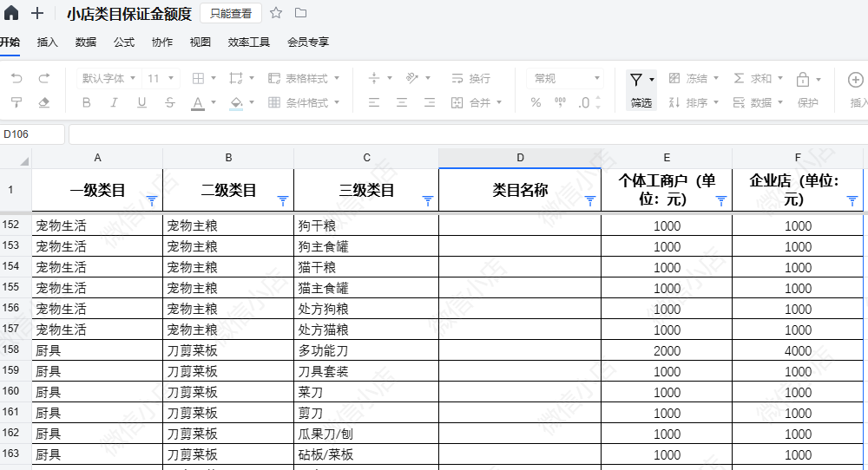
Task: Click the 求和 sum button
Action: (x=758, y=78)
